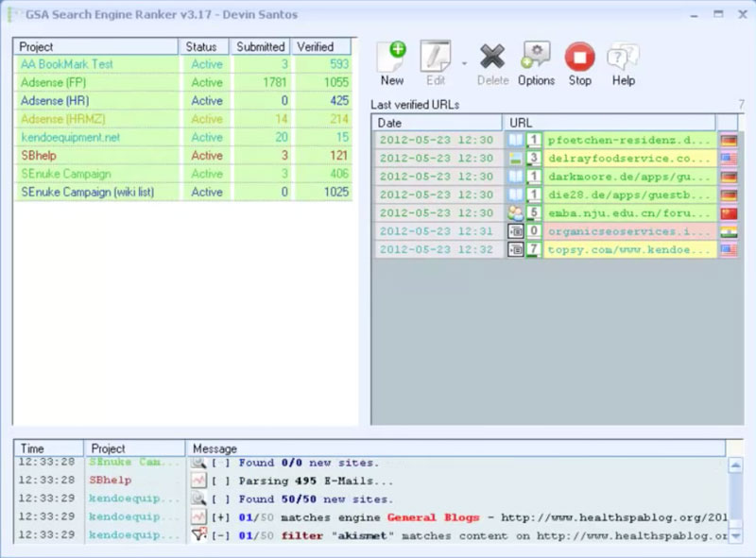
Task: Open the organicseoservices verified URL
Action: click(x=628, y=231)
